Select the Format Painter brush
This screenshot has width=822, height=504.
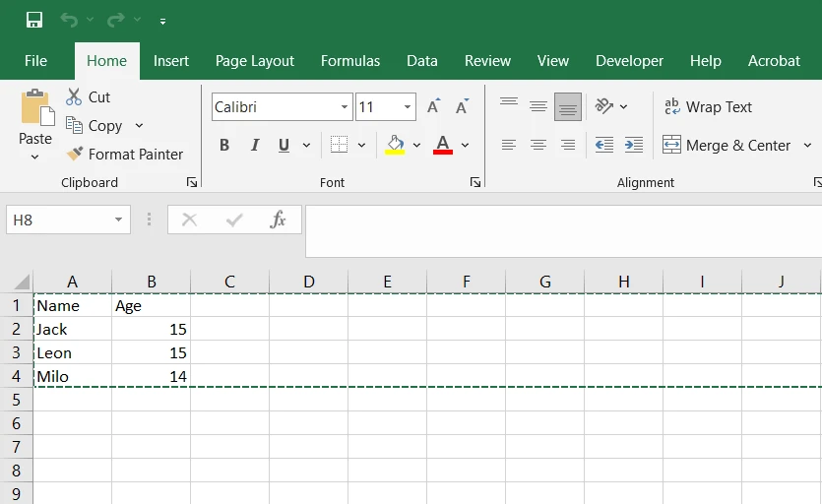75,154
